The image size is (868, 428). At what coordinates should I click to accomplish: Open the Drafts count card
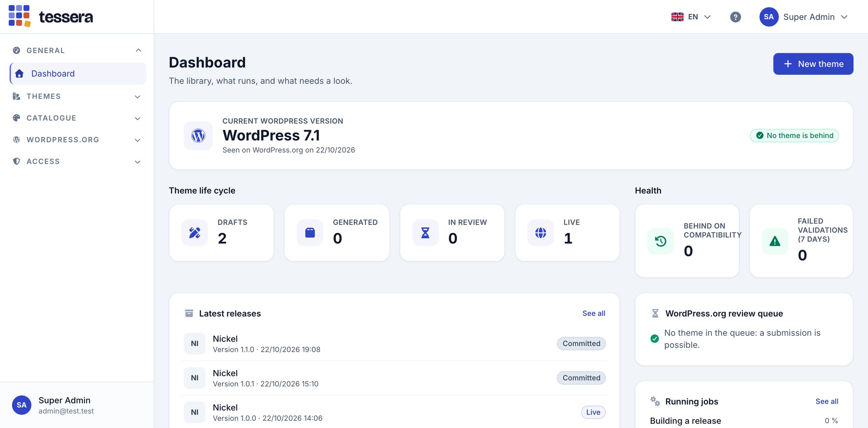(221, 233)
